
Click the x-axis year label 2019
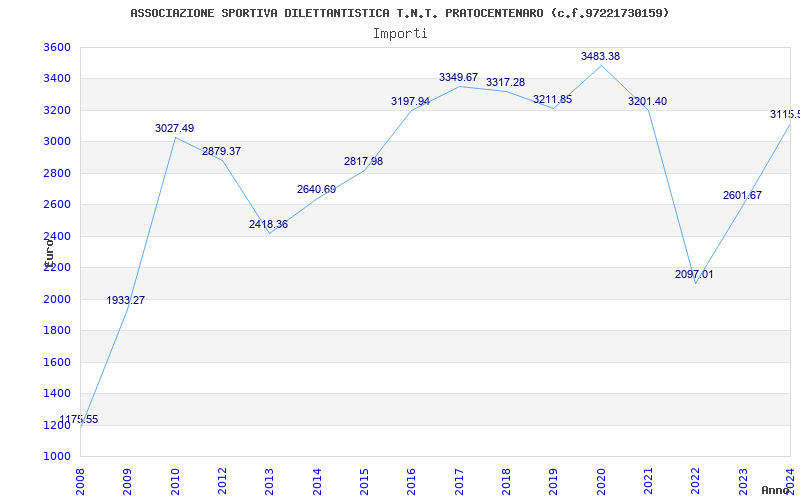554,482
